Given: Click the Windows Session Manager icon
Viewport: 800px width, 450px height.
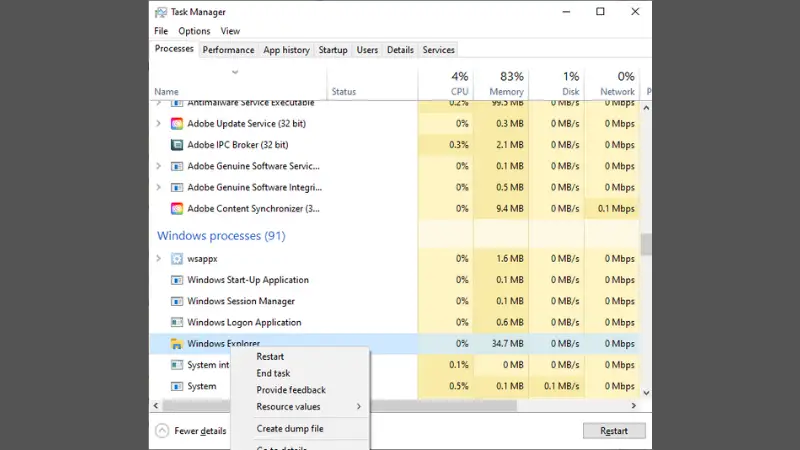Looking at the screenshot, I should (177, 302).
